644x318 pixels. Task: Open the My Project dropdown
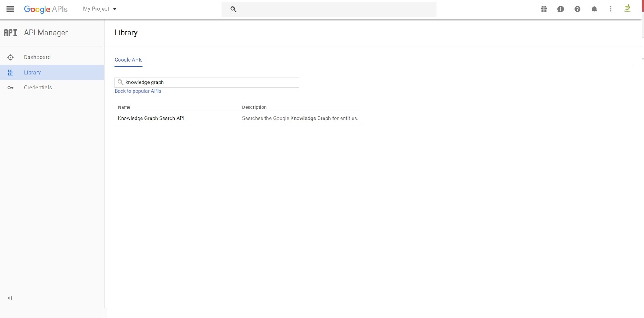[99, 9]
